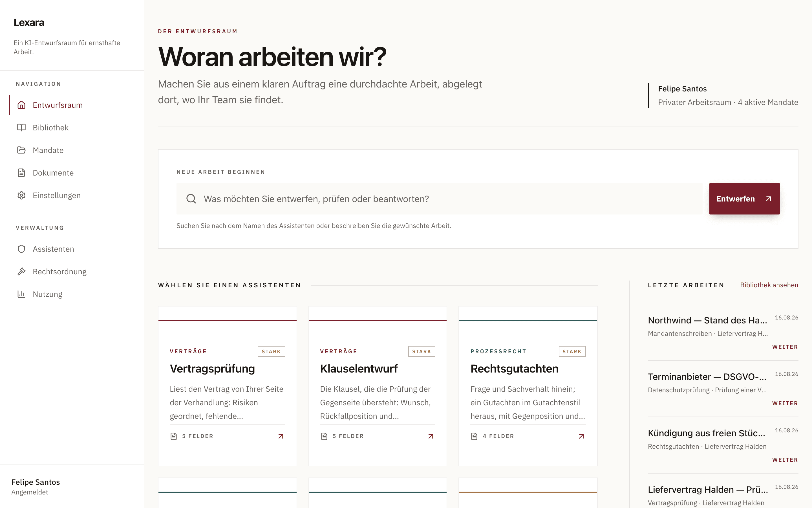The height and width of the screenshot is (508, 812).
Task: Click WEITER for Terminanbieter entry
Action: (785, 403)
